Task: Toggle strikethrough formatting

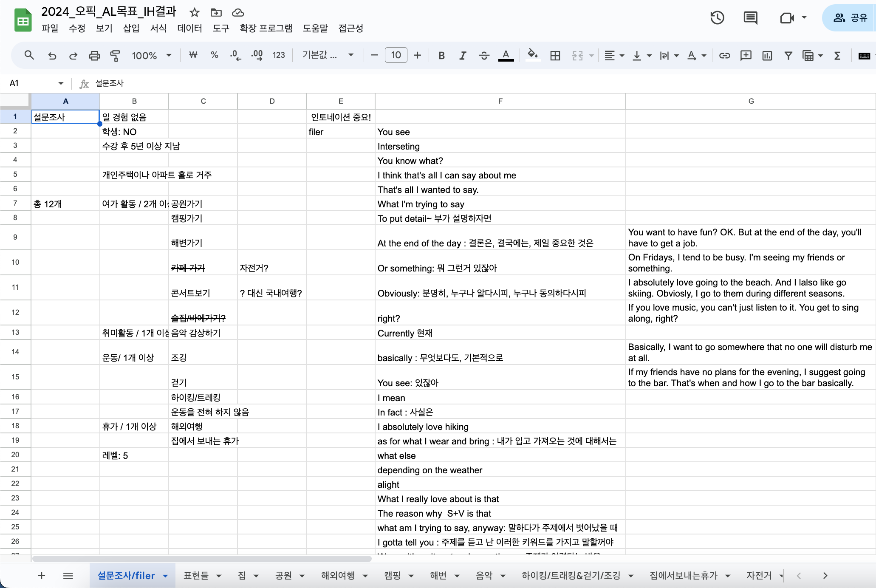Action: tap(484, 55)
